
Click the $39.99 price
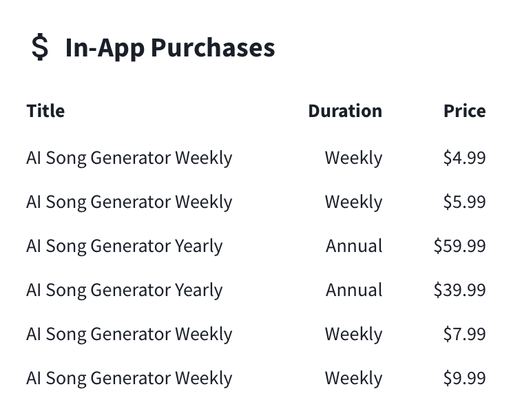(460, 290)
